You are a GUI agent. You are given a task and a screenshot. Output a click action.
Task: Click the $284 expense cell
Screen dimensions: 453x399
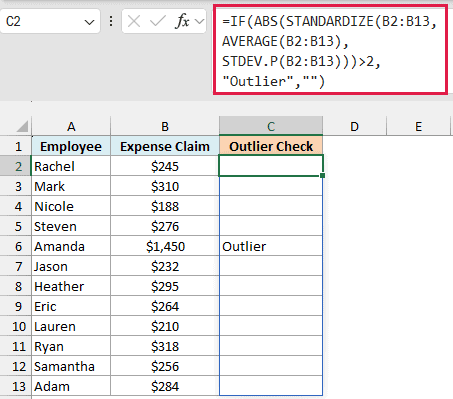(x=165, y=386)
